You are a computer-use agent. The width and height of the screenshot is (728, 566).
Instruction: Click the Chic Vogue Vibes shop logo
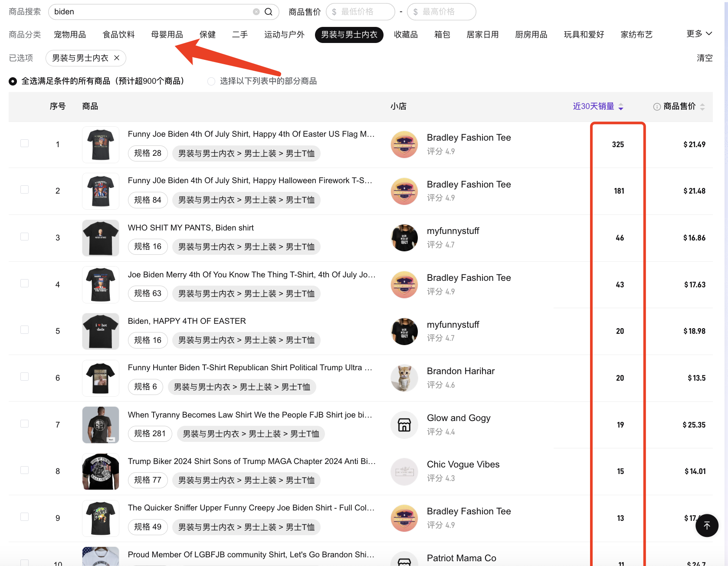click(404, 471)
